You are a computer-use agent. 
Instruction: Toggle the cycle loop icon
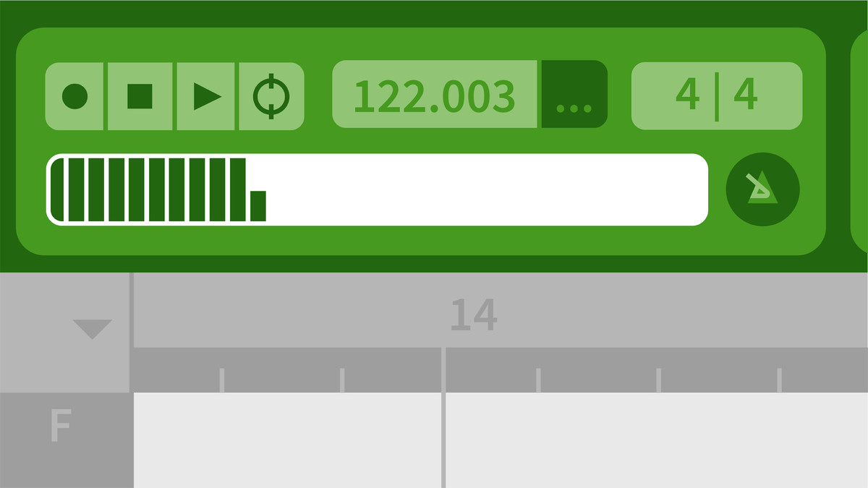click(271, 96)
